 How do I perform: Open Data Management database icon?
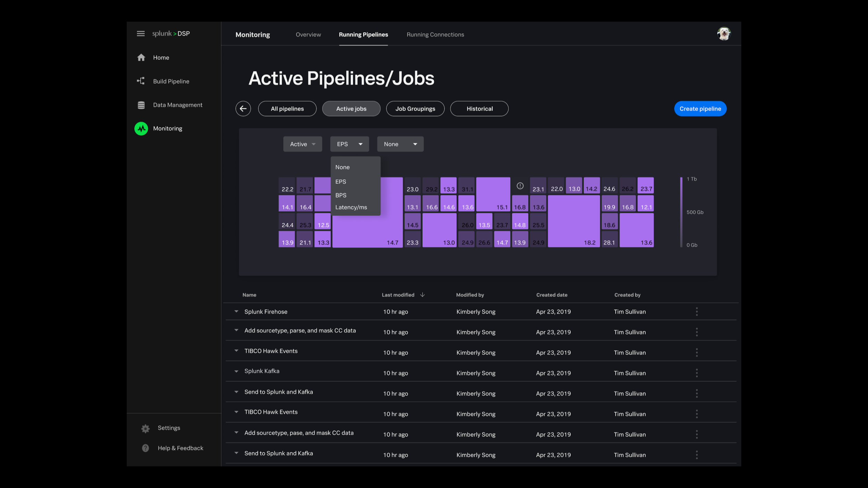[x=141, y=105]
